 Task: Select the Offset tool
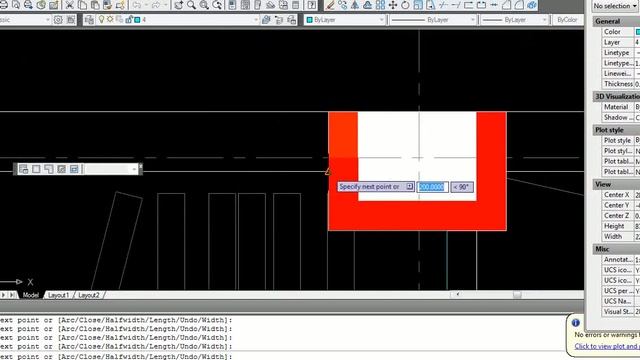pos(368,5)
